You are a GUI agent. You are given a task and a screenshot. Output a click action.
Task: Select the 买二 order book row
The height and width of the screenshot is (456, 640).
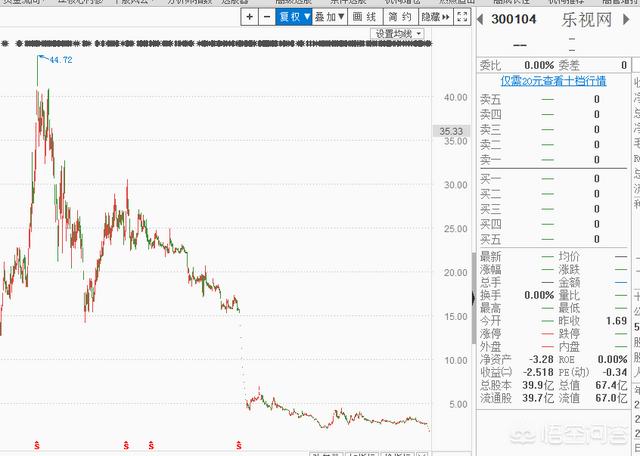(553, 194)
